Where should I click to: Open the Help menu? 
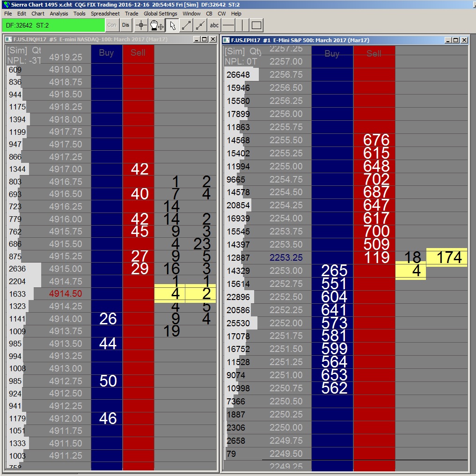click(x=236, y=14)
